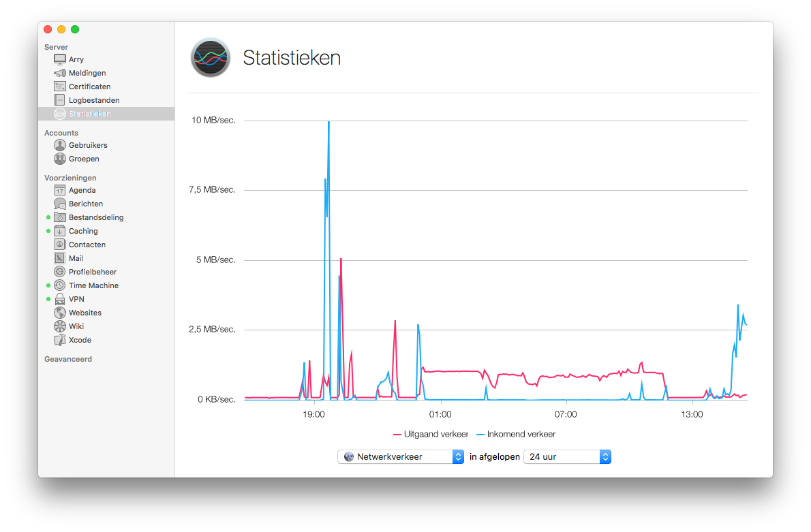Open the Profielbeheer service entry

pos(93,272)
